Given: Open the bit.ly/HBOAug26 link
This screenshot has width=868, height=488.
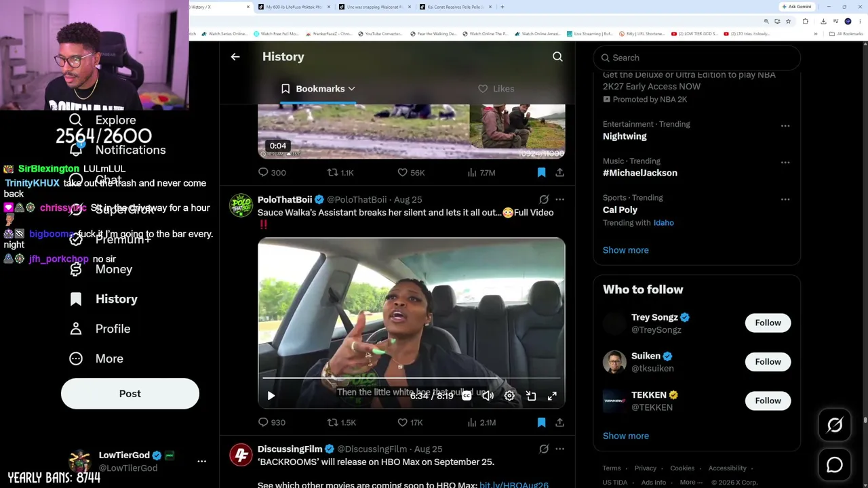Looking at the screenshot, I should coord(514,485).
